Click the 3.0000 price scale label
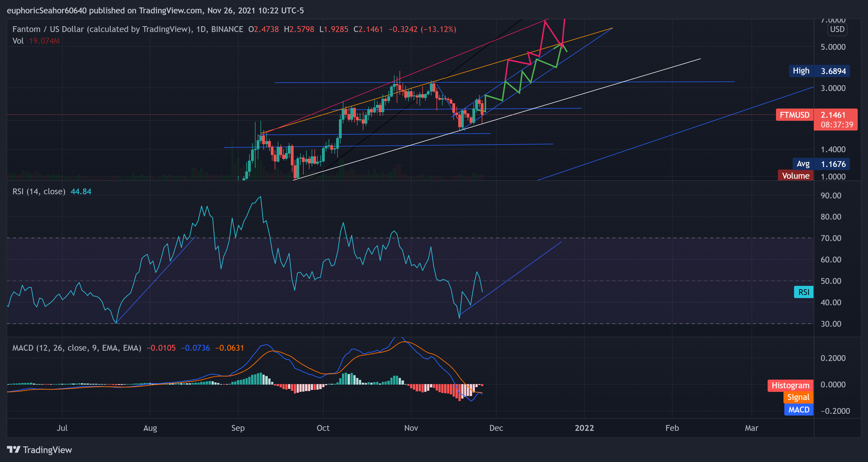The height and width of the screenshot is (462, 868). click(833, 88)
